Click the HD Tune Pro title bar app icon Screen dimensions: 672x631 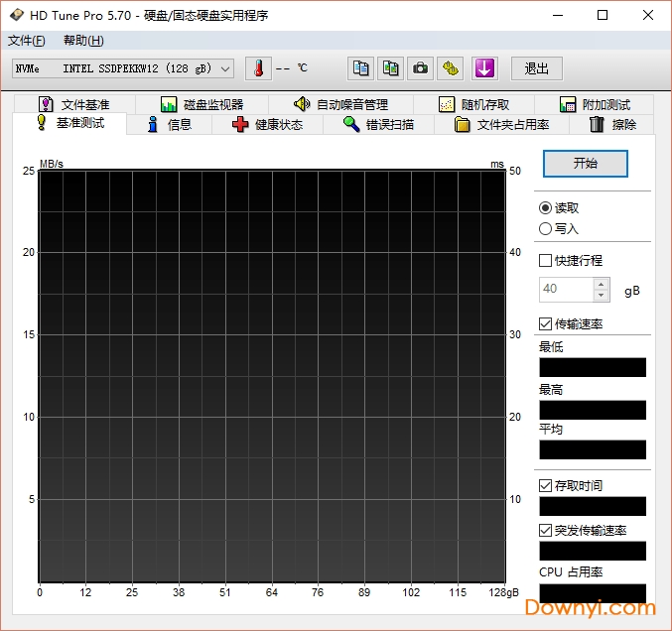(x=16, y=15)
